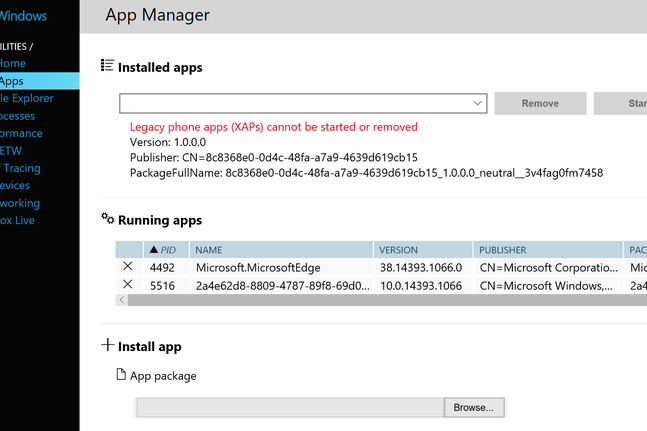Viewport: 647px width, 431px height.
Task: Click the Install app heading
Action: pyautogui.click(x=149, y=347)
